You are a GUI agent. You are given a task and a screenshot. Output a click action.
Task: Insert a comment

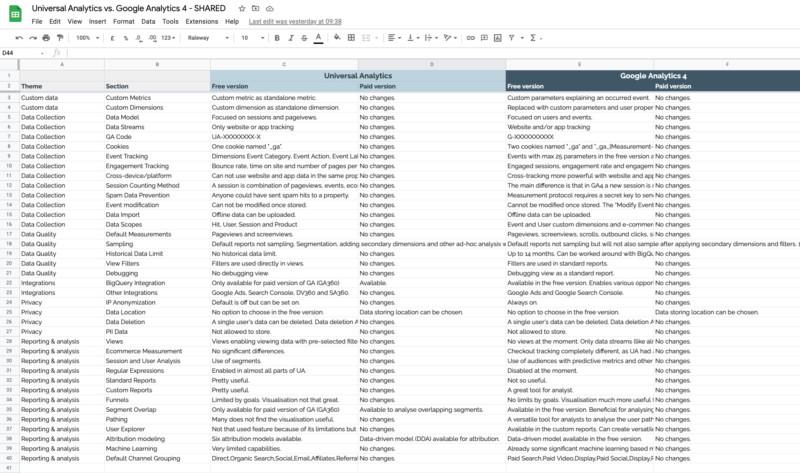pyautogui.click(x=484, y=38)
